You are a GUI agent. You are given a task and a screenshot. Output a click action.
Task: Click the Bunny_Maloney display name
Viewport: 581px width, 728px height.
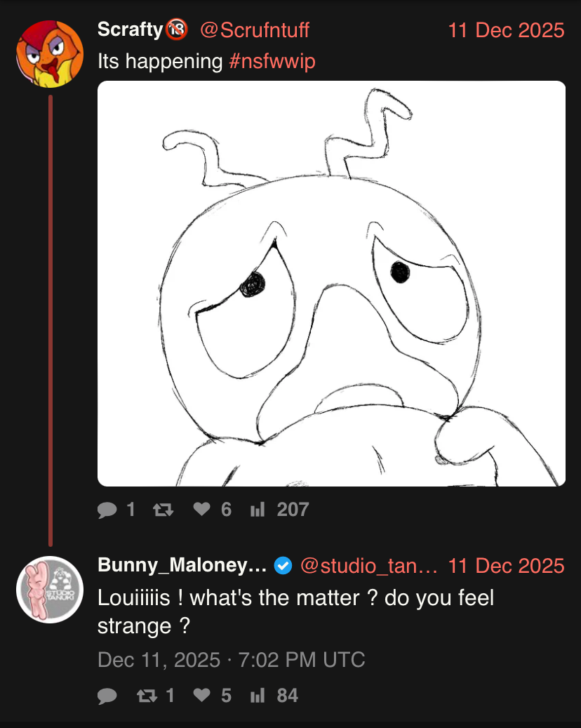click(182, 565)
